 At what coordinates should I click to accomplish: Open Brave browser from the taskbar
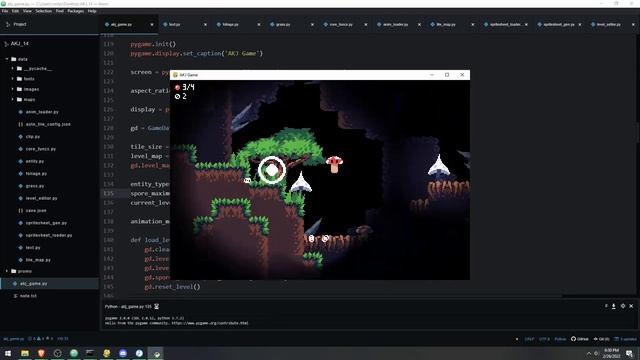coord(41,353)
